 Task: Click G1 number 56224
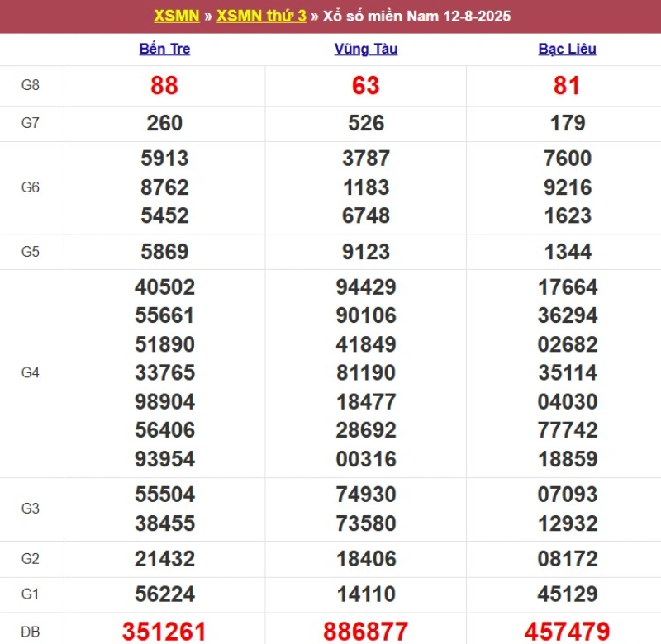tap(164, 594)
